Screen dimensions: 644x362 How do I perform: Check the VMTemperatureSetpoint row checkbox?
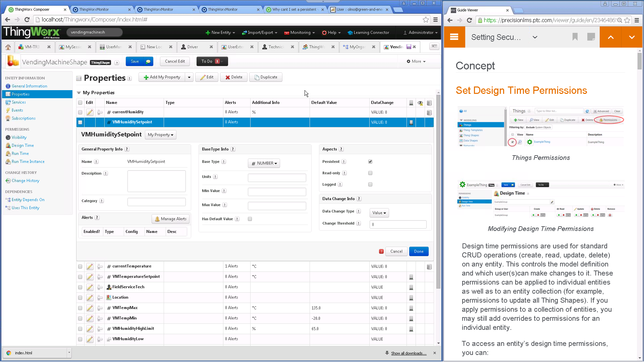(x=80, y=277)
